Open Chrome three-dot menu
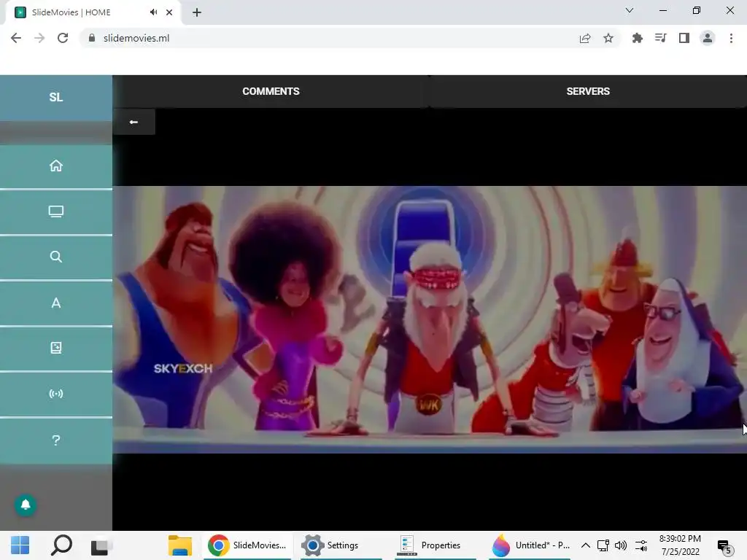 pyautogui.click(x=731, y=38)
